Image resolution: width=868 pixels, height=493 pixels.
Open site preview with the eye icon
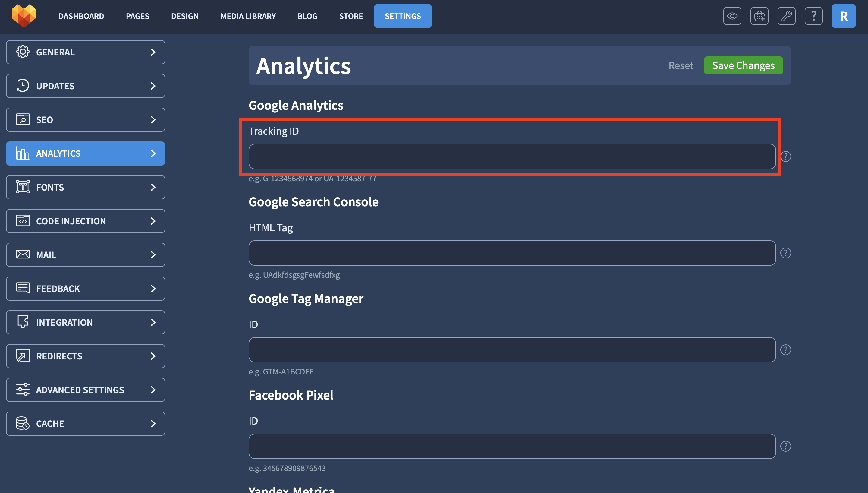click(x=732, y=16)
